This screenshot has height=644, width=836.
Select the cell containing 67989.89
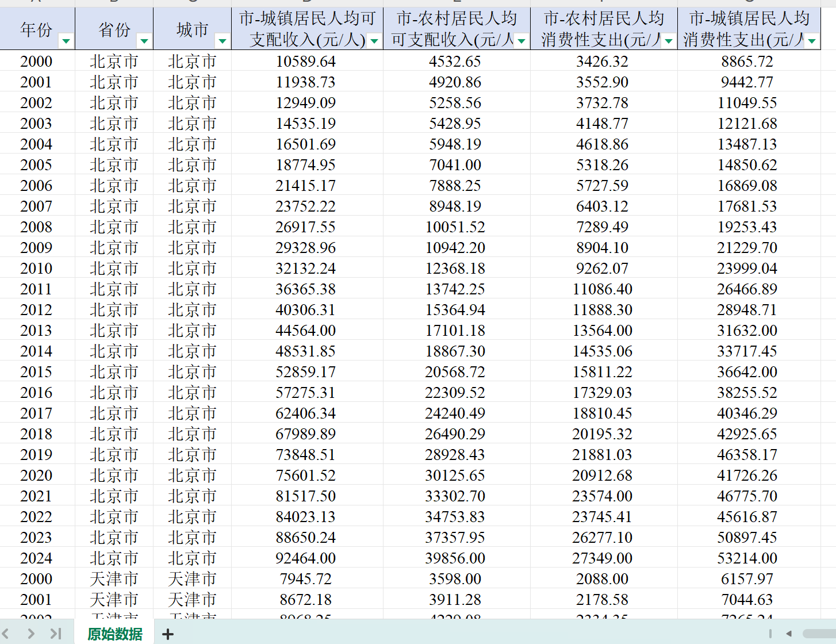[308, 434]
